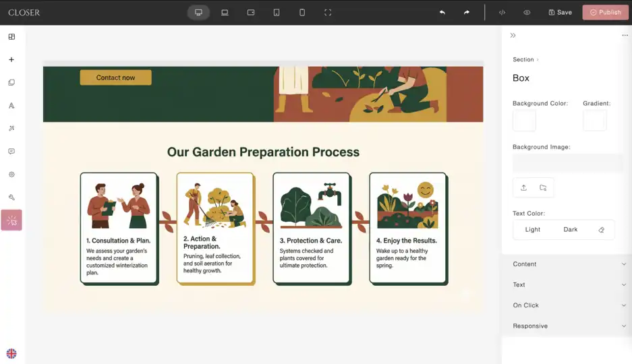Select the Consultation & Plan card
The width and height of the screenshot is (632, 364).
119,229
